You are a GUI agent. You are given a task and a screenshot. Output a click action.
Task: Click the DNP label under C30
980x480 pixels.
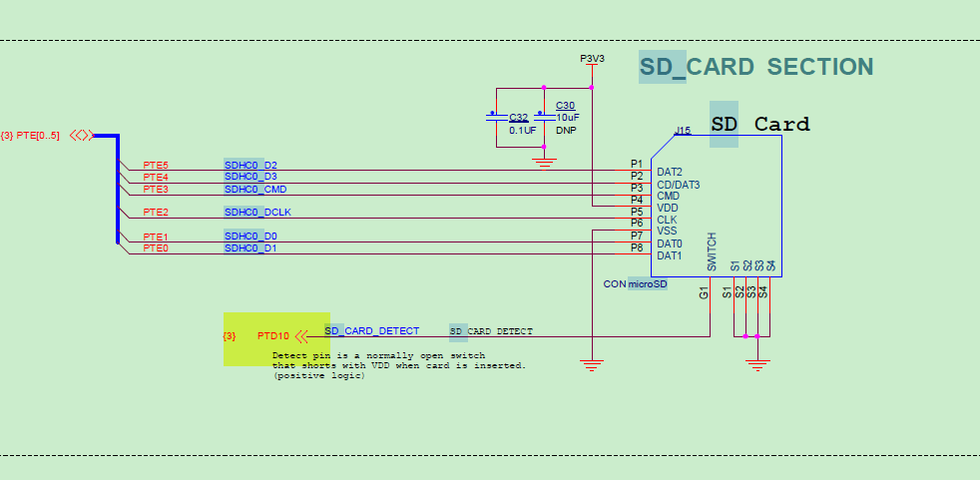566,131
